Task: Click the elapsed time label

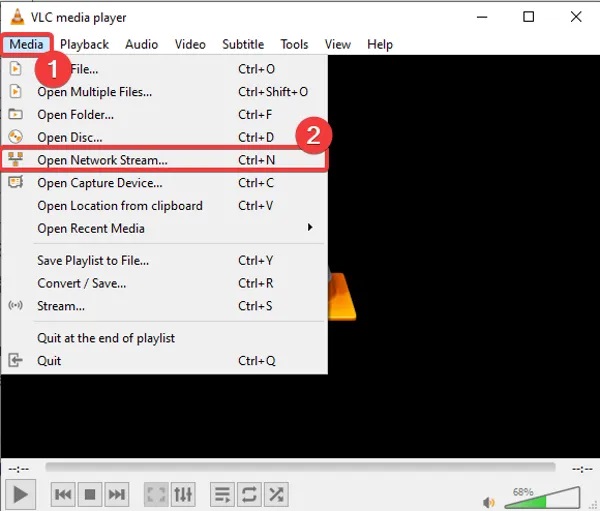Action: point(19,469)
